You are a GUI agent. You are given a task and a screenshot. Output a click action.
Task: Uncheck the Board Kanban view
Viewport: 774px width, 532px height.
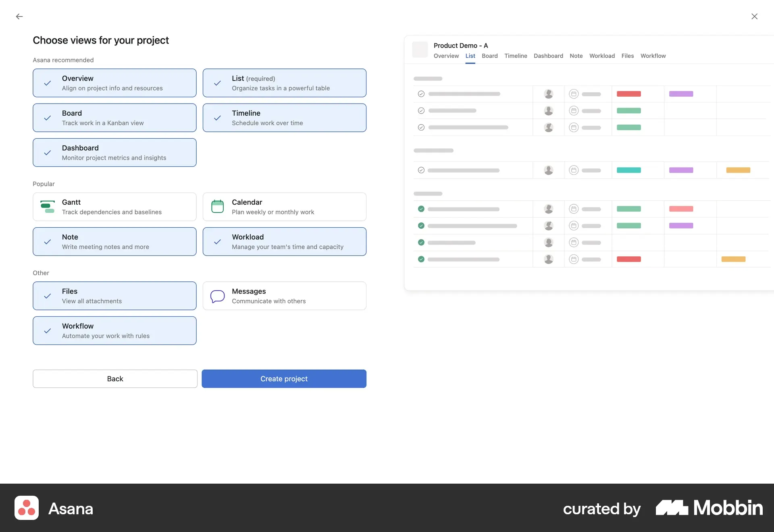tap(114, 118)
